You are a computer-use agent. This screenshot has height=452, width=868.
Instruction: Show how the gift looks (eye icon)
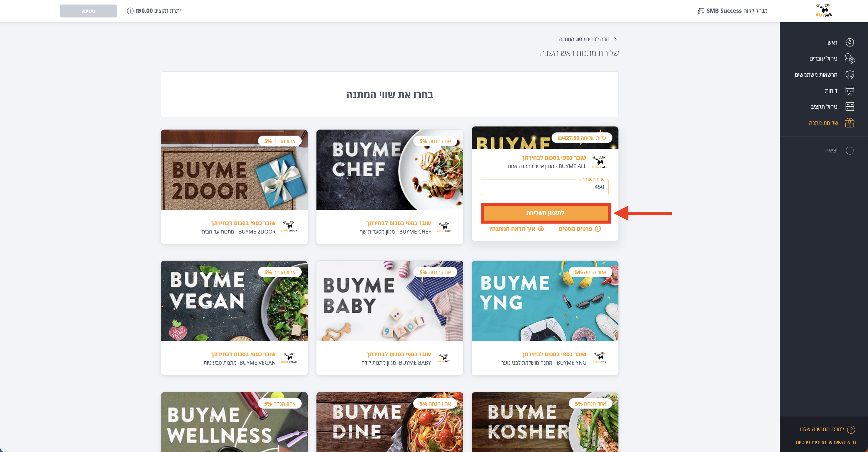tap(541, 229)
